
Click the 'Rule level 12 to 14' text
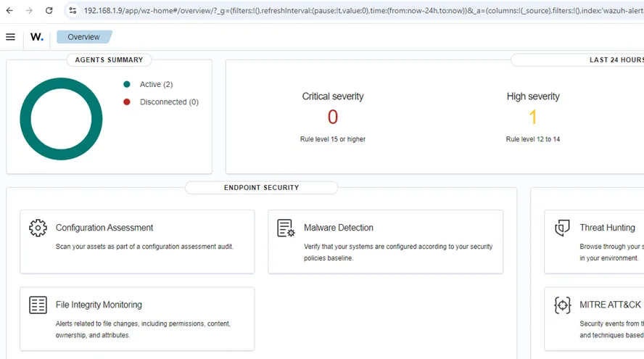tap(533, 139)
